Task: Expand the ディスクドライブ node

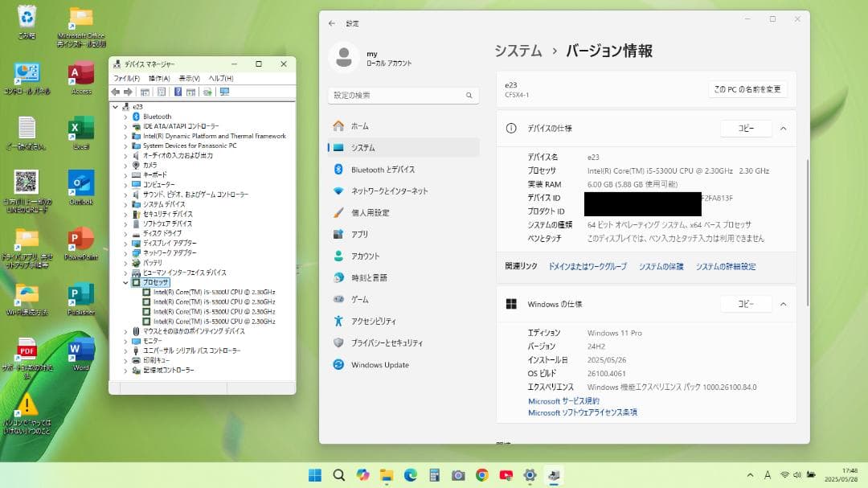Action: [x=125, y=233]
